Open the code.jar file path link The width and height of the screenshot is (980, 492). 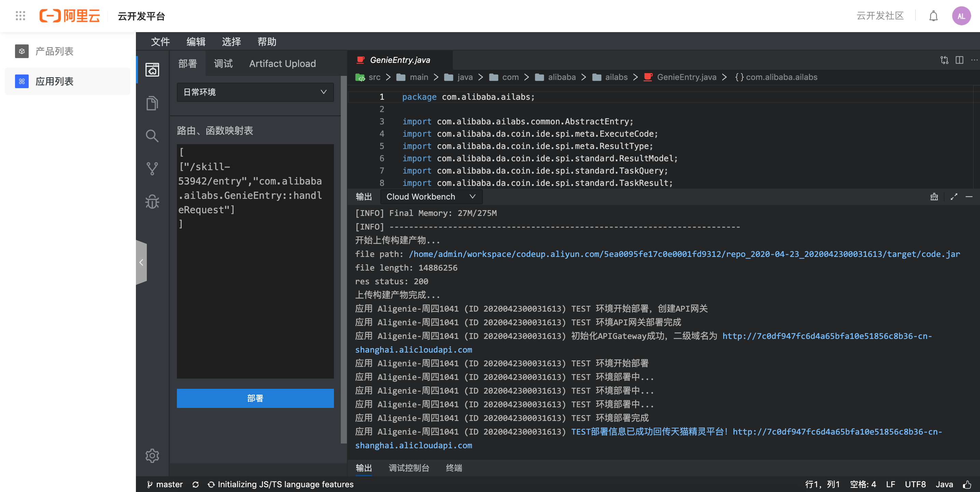[x=684, y=254]
